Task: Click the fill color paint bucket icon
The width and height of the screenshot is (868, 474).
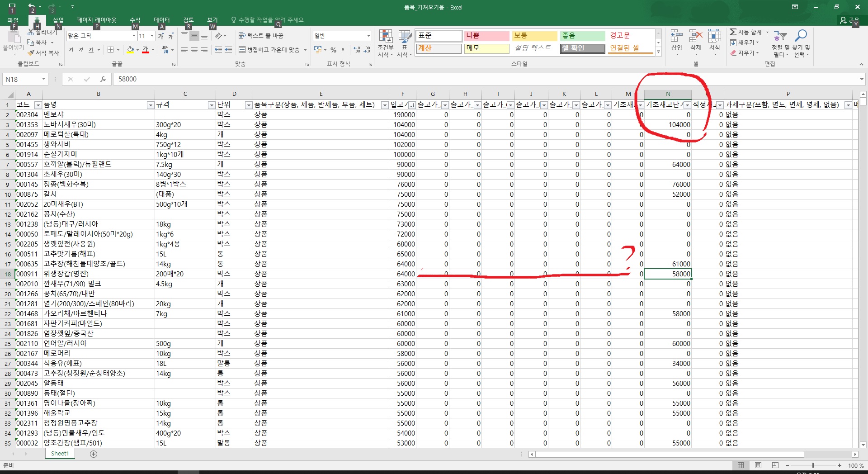Action: coord(130,50)
